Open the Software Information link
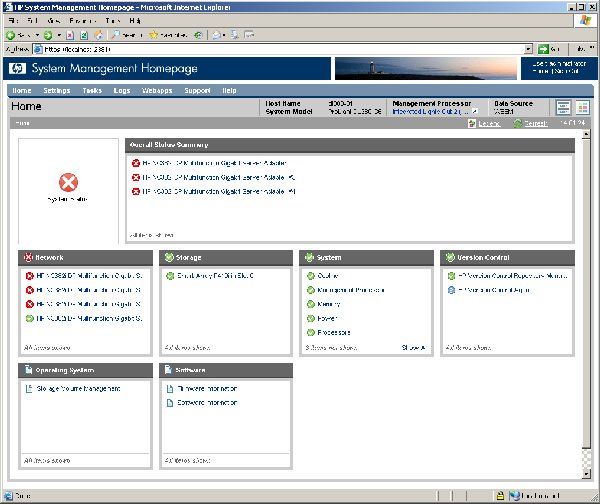This screenshot has width=600, height=504. pos(207,403)
